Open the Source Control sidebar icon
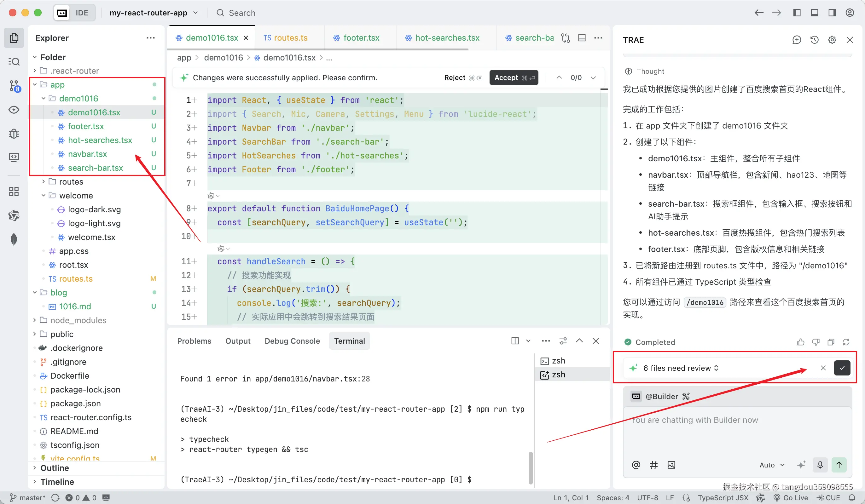Screen dimensions: 865x504 (x=14, y=86)
